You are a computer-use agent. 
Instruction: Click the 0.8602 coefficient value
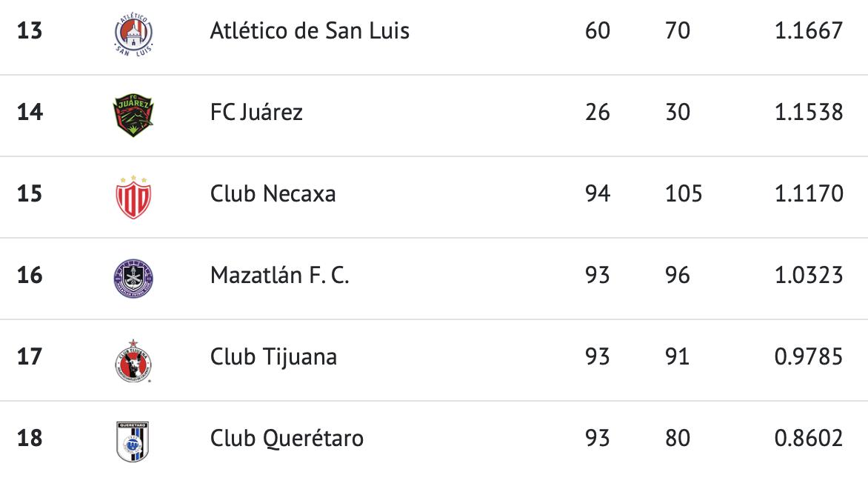click(x=808, y=439)
